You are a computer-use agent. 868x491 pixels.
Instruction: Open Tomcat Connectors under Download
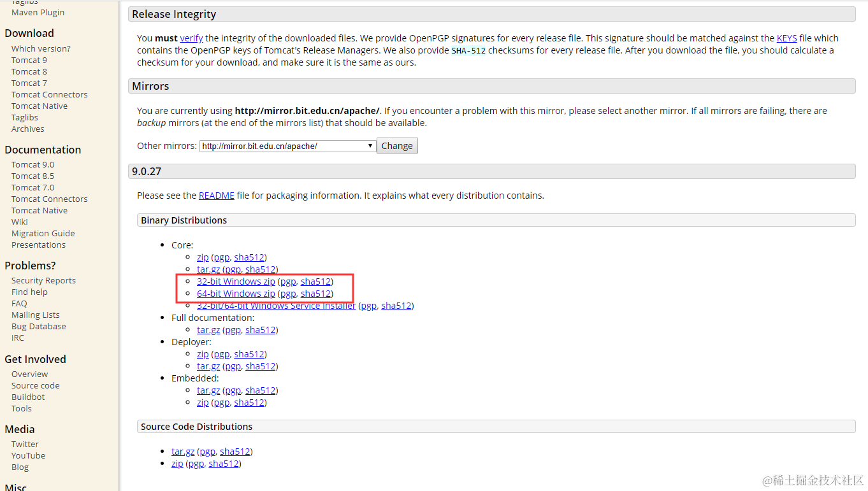50,94
